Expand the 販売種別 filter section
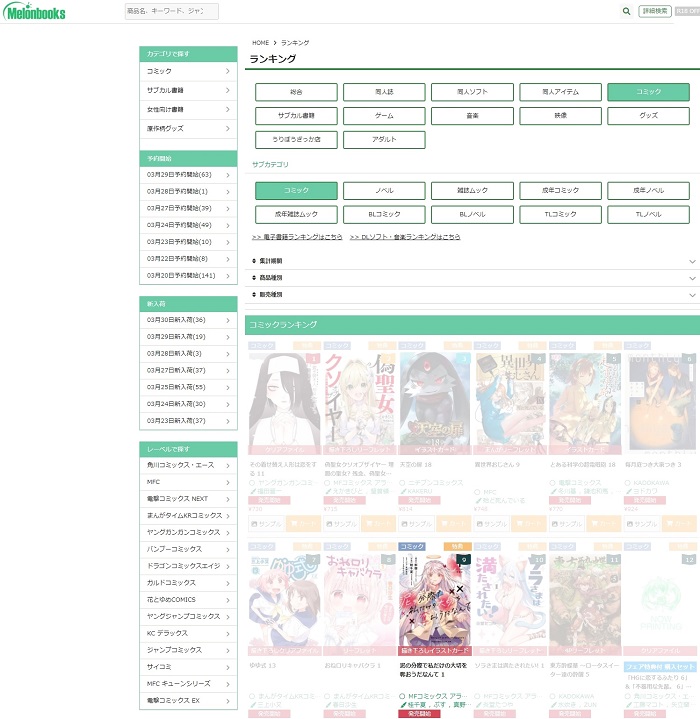Image resolution: width=700 pixels, height=719 pixels. 472,295
